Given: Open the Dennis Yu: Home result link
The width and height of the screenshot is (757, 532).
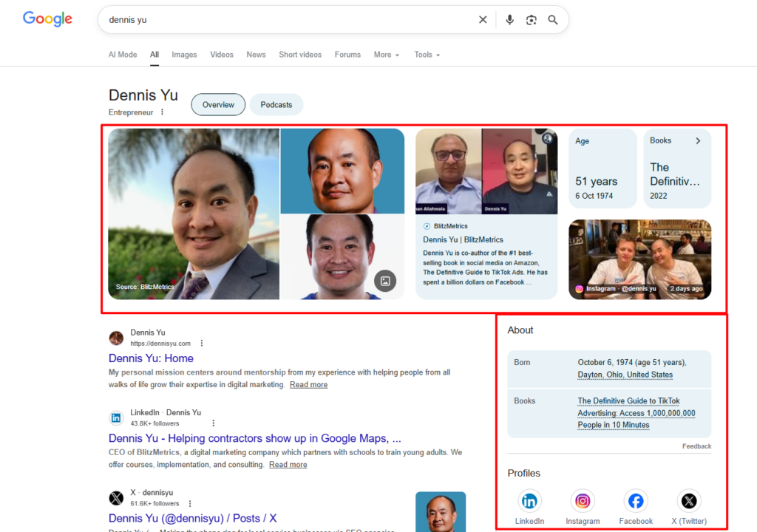Looking at the screenshot, I should [x=151, y=358].
